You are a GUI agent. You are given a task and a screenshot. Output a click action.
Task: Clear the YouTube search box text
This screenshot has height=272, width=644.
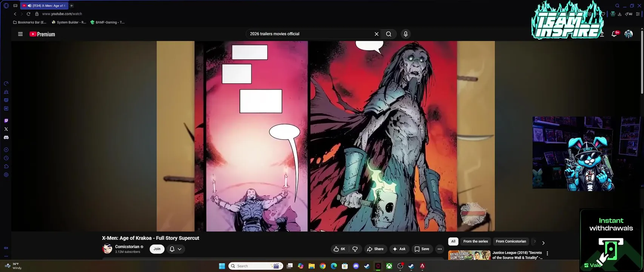(x=376, y=34)
